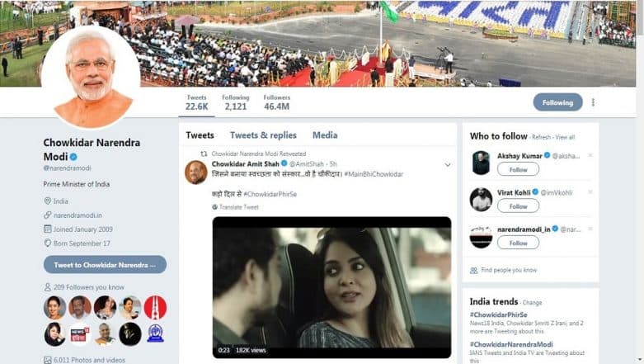
Task: Click Virat Kohli's verified badge
Action: (535, 192)
